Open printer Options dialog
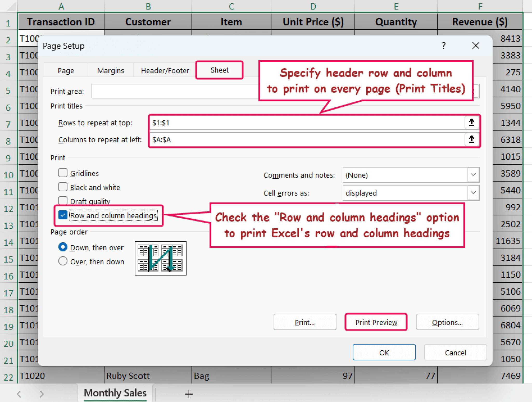Screen dimensions: 532x402 tap(447, 322)
